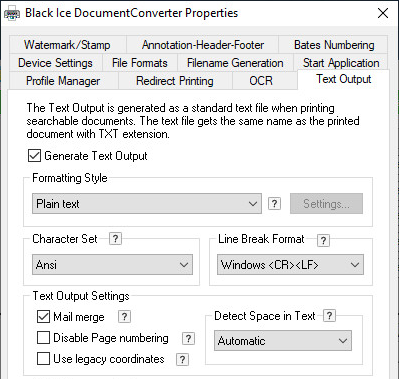Switch to the File Formats tab
The width and height of the screenshot is (399, 379).
click(140, 63)
